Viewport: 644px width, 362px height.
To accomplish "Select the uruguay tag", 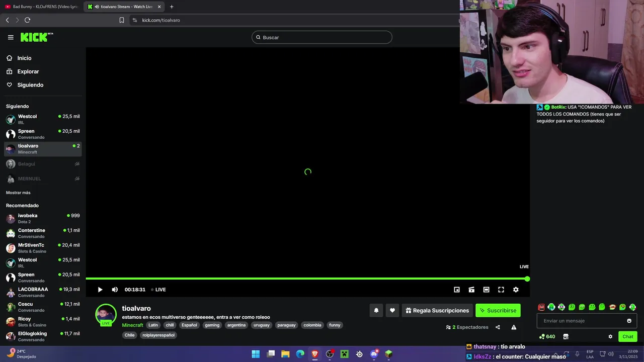I will click(262, 325).
